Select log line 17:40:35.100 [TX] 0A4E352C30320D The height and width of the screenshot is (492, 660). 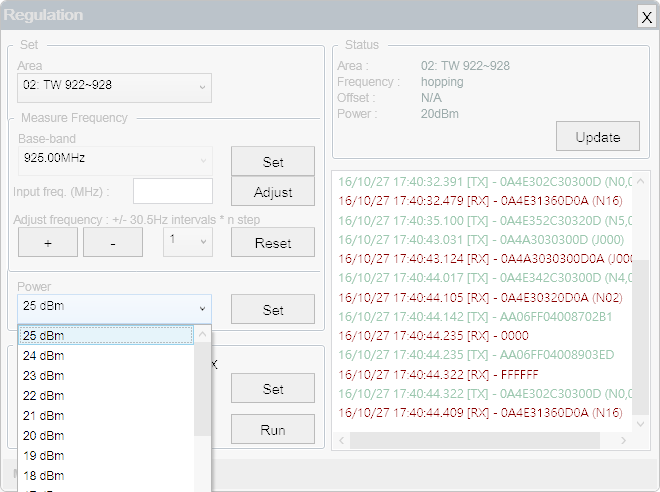485,220
